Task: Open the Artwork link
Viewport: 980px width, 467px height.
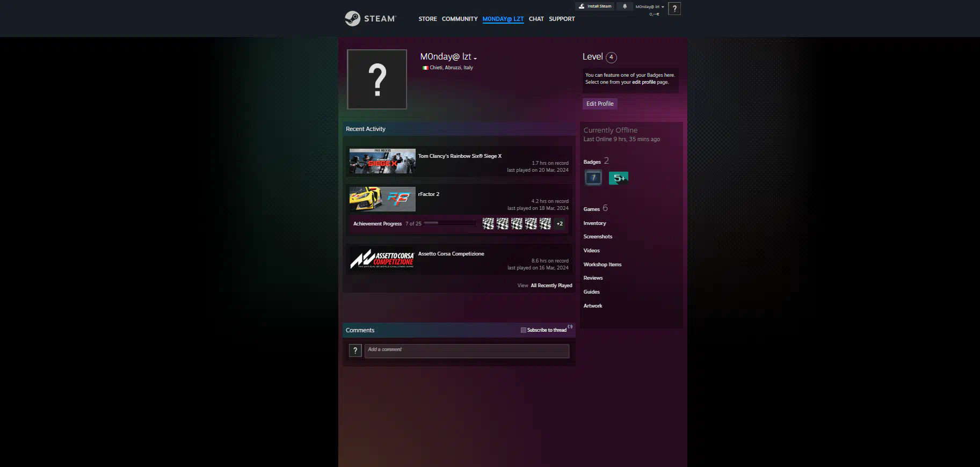Action: [593, 306]
